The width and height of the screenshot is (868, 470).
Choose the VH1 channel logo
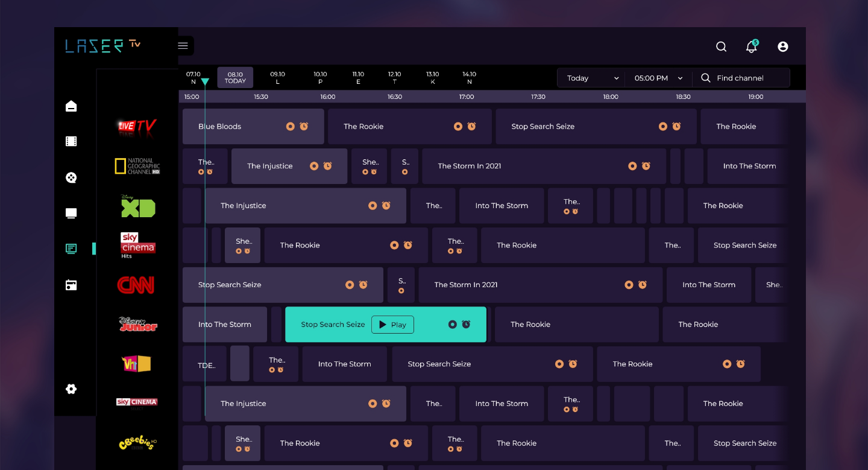[136, 363]
